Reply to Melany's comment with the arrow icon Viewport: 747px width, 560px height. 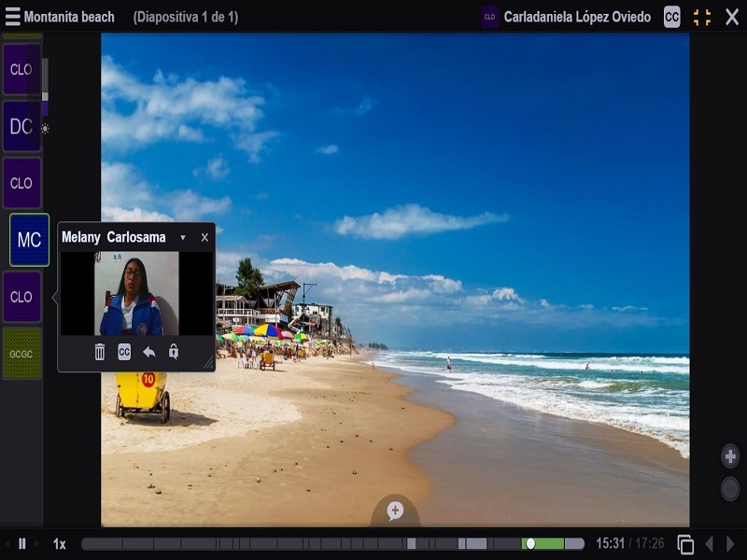[x=149, y=352]
